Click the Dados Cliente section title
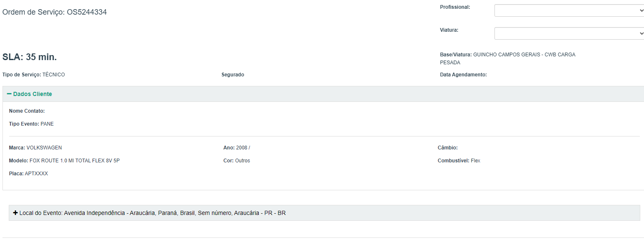This screenshot has width=644, height=245. coord(32,94)
